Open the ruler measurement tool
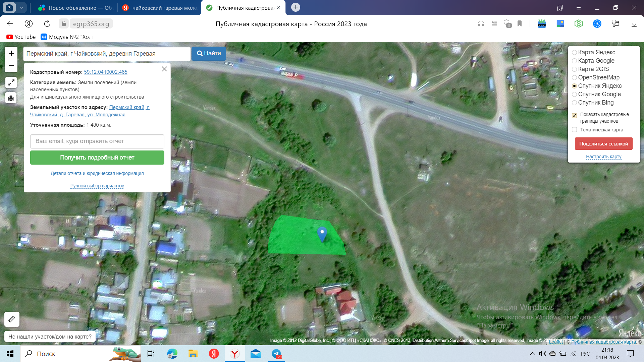The image size is (644, 362). 12,319
